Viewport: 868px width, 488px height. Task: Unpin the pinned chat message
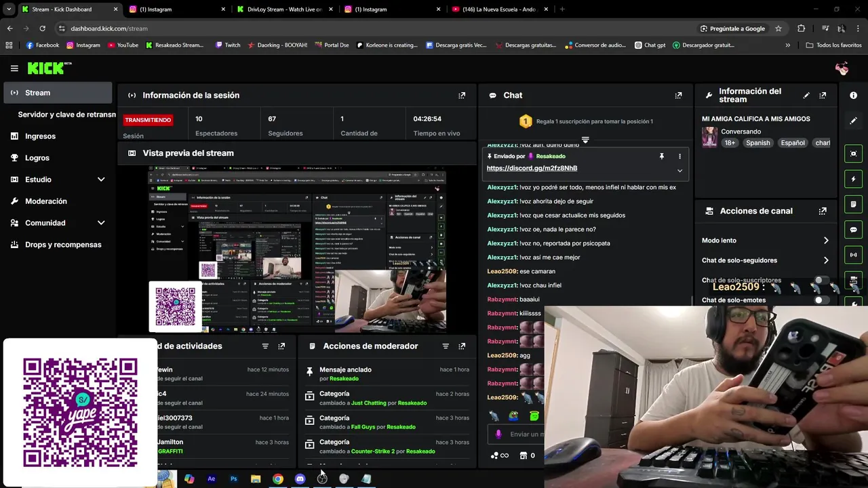click(662, 157)
